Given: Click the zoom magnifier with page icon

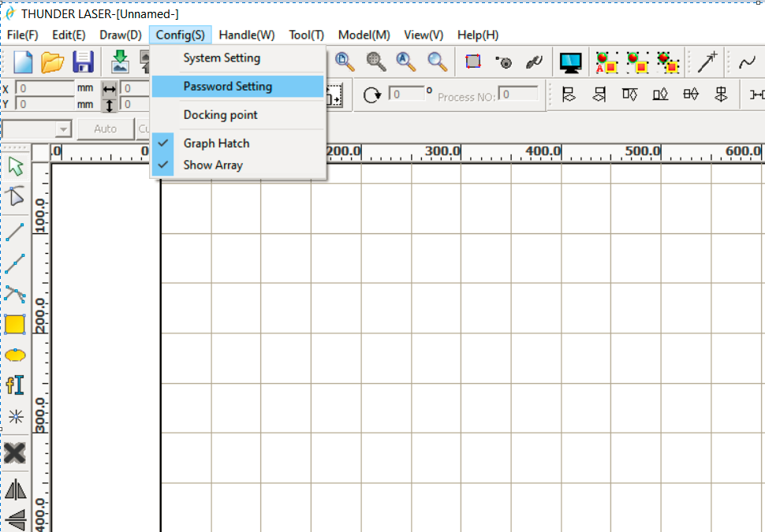Looking at the screenshot, I should coord(345,61).
